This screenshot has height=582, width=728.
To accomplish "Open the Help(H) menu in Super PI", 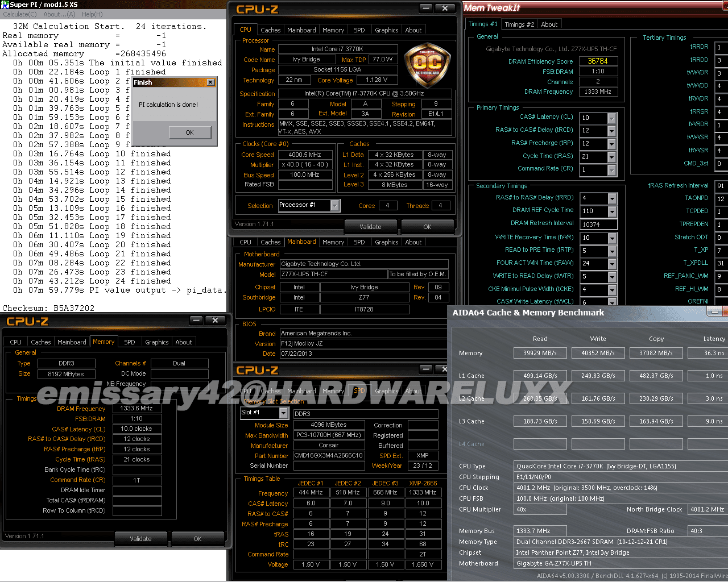I will click(92, 14).
